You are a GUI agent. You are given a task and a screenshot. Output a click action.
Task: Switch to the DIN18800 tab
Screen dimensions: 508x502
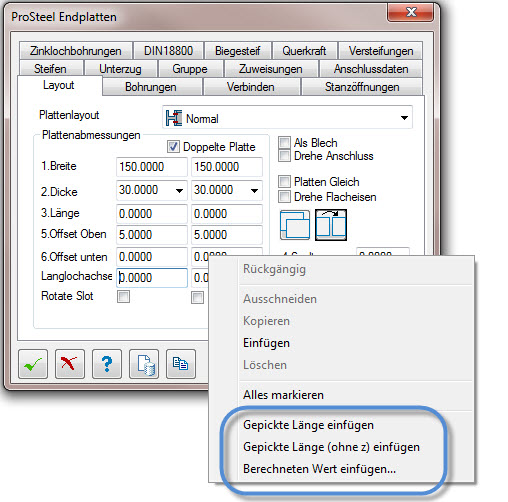(168, 51)
